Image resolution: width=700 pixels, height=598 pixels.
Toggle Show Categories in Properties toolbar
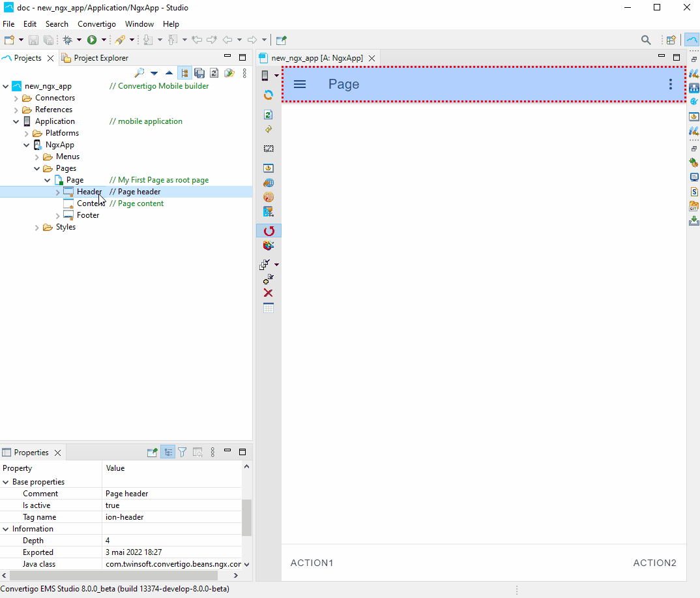click(x=168, y=453)
